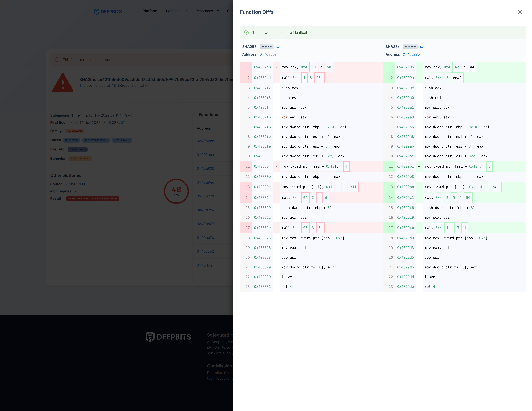Click the EXECDOWNLOAD behavior tag

(80, 159)
